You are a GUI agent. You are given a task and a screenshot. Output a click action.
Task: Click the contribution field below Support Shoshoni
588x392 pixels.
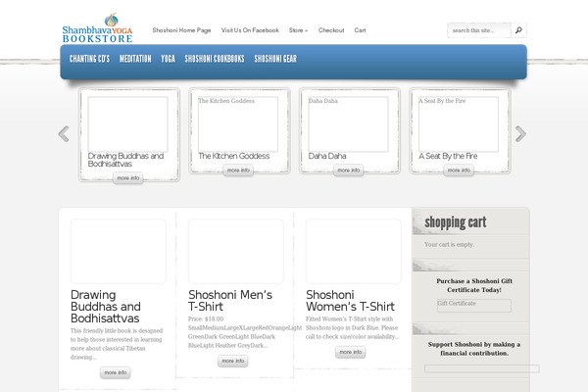482,368
